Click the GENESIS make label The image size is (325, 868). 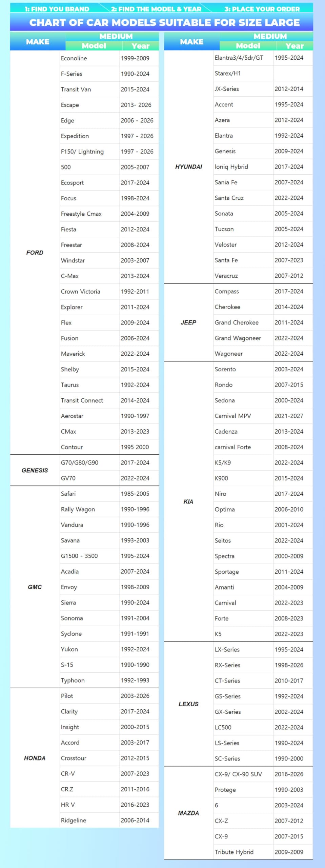(x=35, y=470)
